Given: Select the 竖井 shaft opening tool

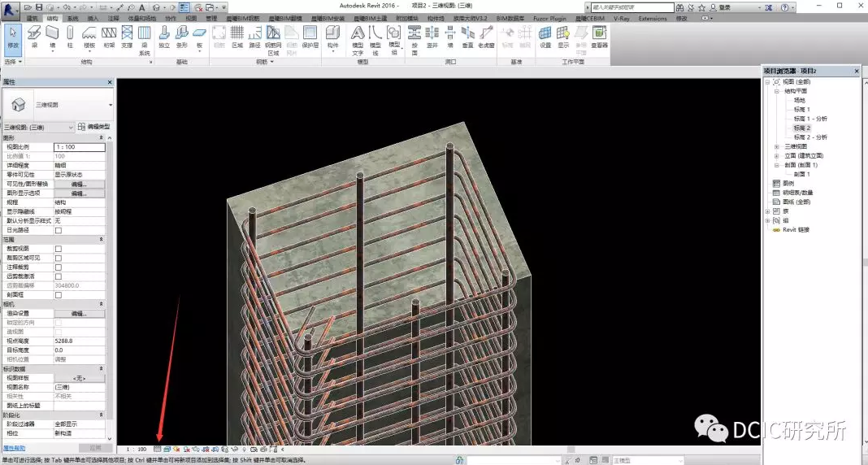Looking at the screenshot, I should coord(432,37).
